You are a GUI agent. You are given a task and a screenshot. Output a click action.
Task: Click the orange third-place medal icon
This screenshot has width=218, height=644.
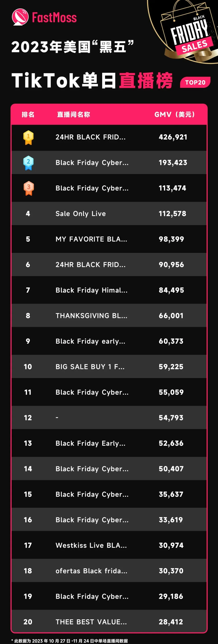point(28,188)
